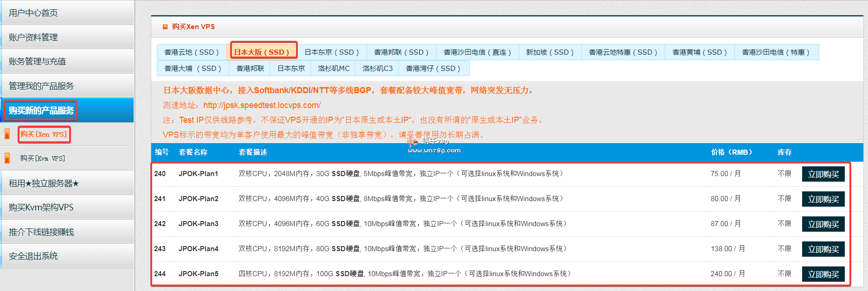
Task: Expand 购买新的产品服务 sidebar section
Action: [x=41, y=110]
